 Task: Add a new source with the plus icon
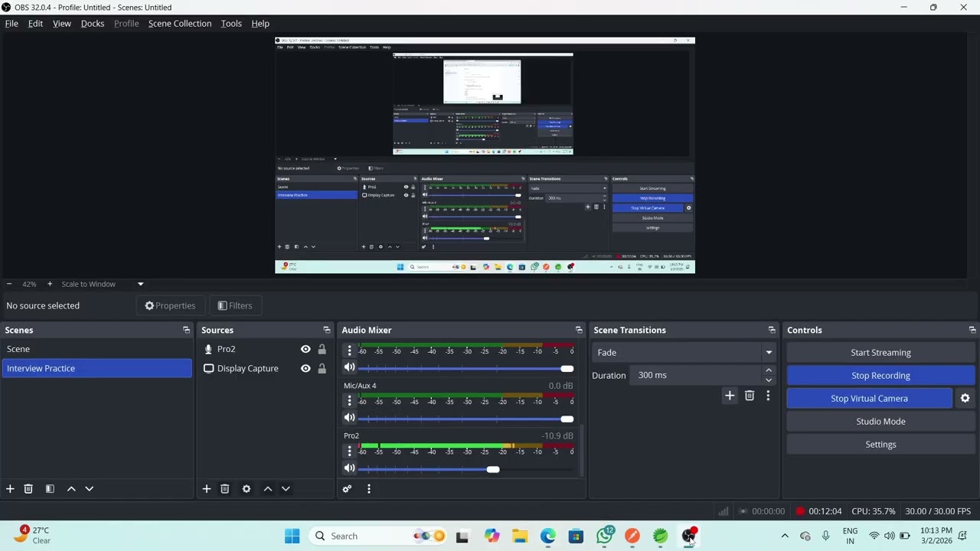point(206,488)
